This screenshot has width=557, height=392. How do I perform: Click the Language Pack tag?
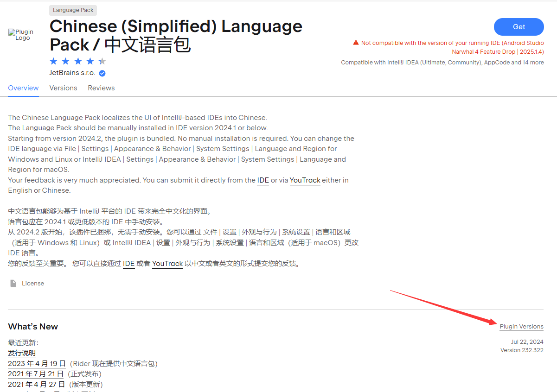73,10
